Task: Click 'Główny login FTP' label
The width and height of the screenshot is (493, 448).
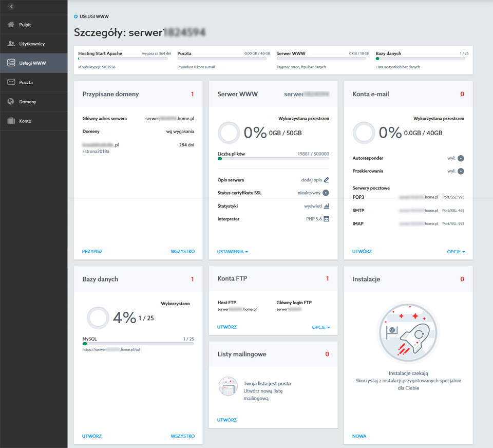Action: click(294, 303)
